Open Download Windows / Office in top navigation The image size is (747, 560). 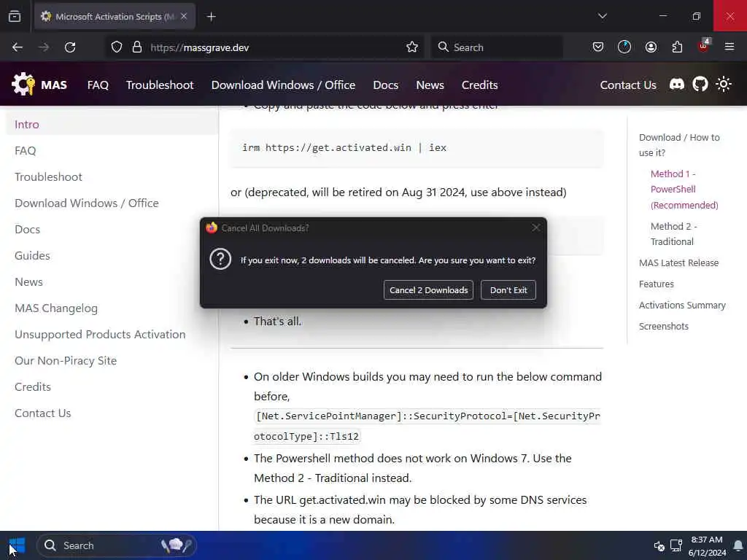click(x=284, y=85)
